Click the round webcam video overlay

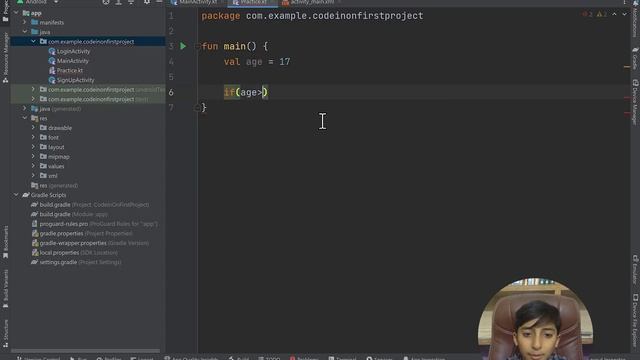536,319
